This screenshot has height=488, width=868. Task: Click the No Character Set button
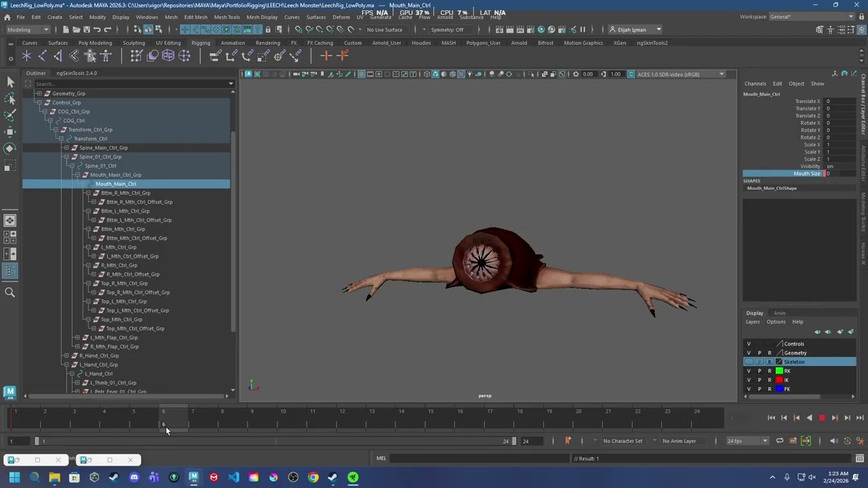point(623,441)
